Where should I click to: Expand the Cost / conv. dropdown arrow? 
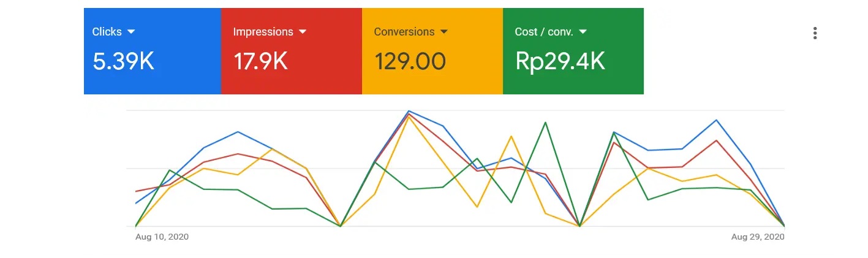[x=583, y=32]
